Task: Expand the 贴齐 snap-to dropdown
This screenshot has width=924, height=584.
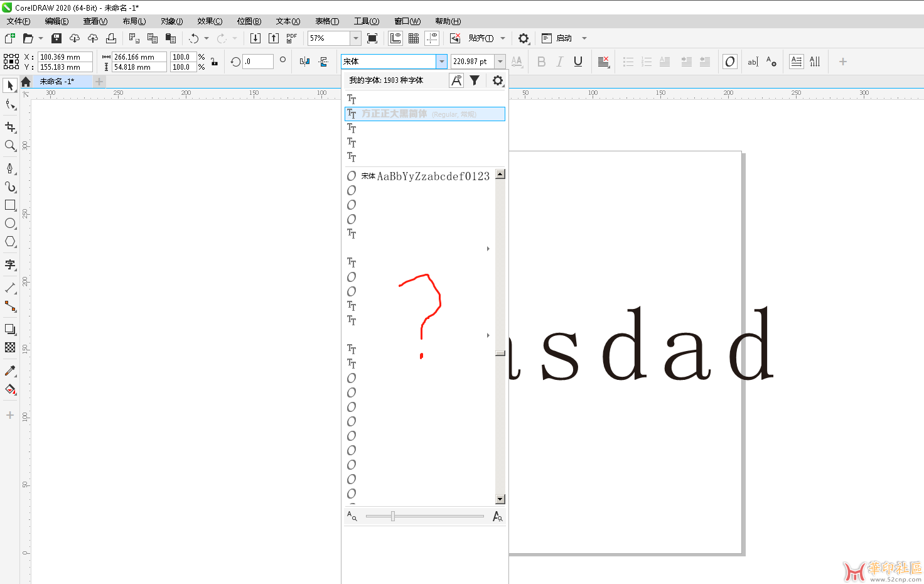Action: pyautogui.click(x=503, y=38)
